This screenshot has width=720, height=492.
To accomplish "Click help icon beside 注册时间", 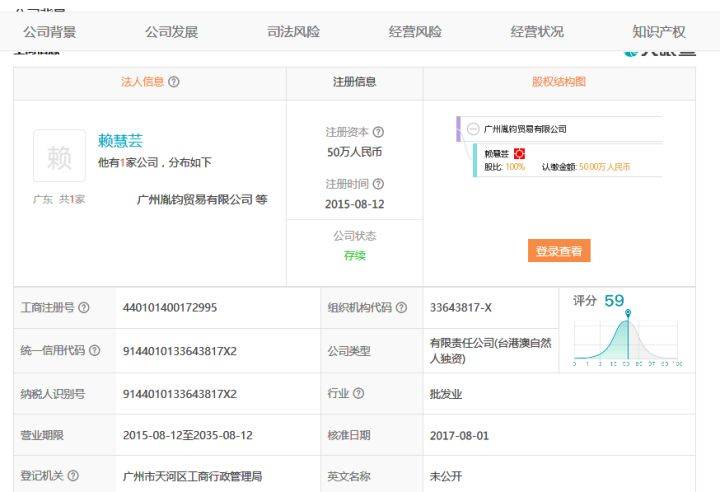I will pyautogui.click(x=378, y=184).
